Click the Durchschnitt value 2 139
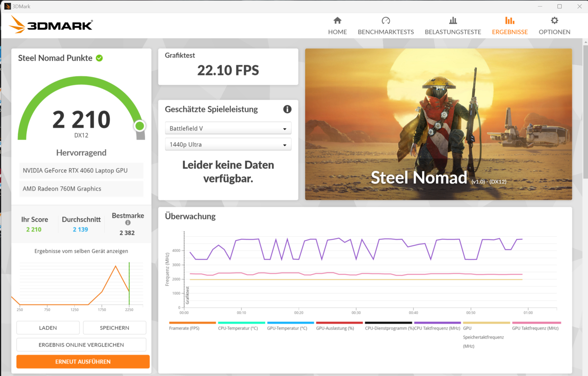This screenshot has width=588, height=376. (x=80, y=229)
